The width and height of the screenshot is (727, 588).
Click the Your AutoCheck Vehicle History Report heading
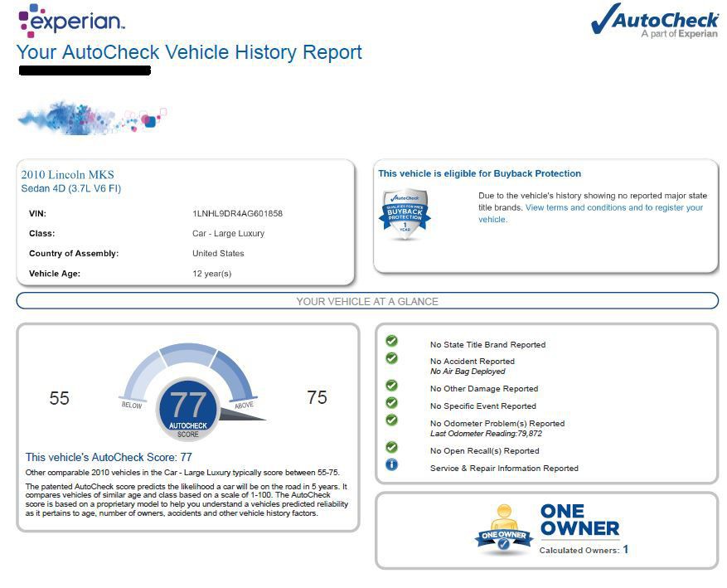[189, 52]
